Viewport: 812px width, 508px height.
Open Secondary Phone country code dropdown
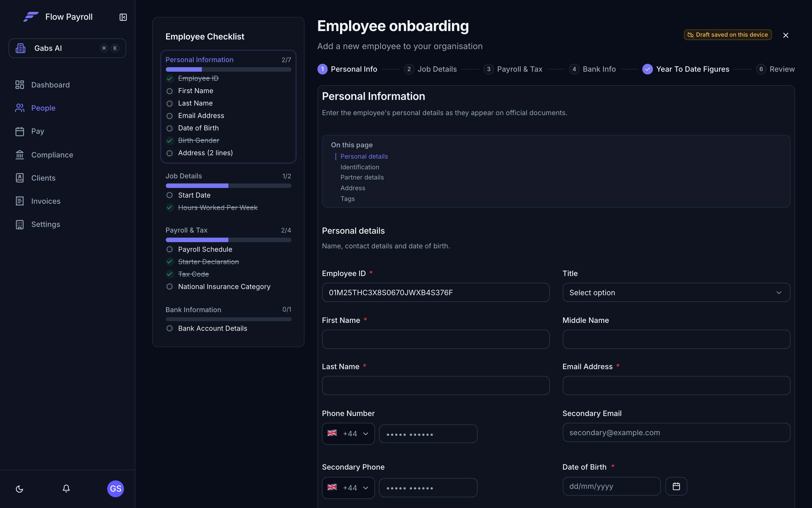click(x=348, y=487)
